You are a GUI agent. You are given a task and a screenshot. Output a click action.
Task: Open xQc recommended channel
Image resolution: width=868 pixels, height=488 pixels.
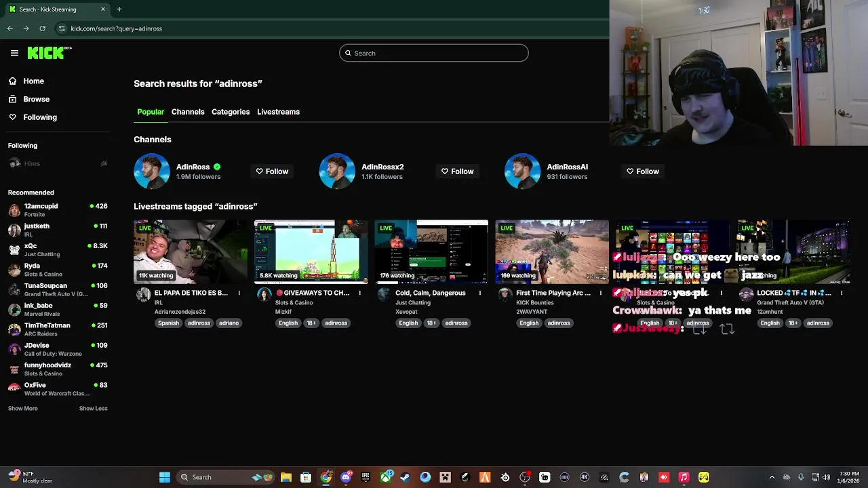click(x=58, y=250)
